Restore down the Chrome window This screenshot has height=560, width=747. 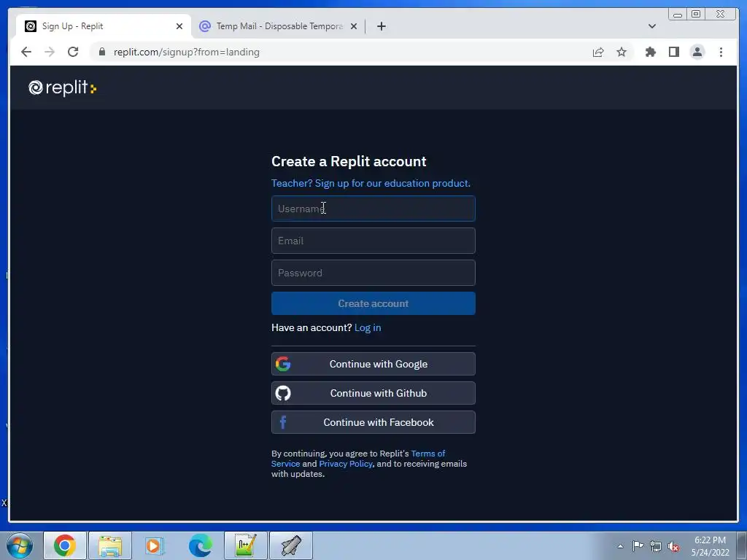[696, 15]
